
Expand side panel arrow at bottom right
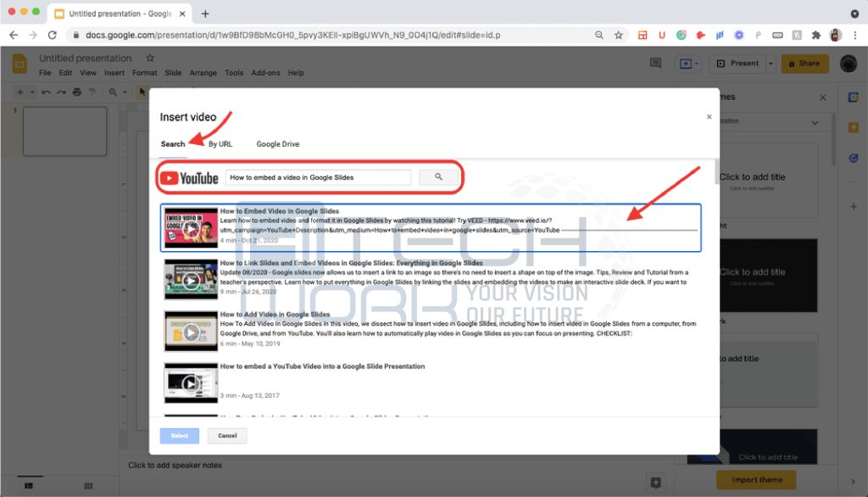point(853,482)
